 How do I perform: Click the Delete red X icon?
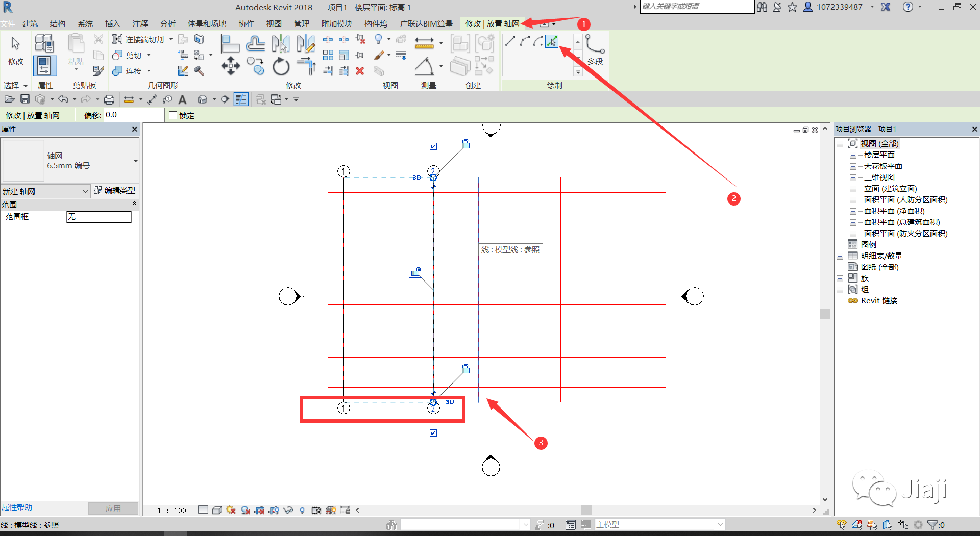tap(360, 71)
